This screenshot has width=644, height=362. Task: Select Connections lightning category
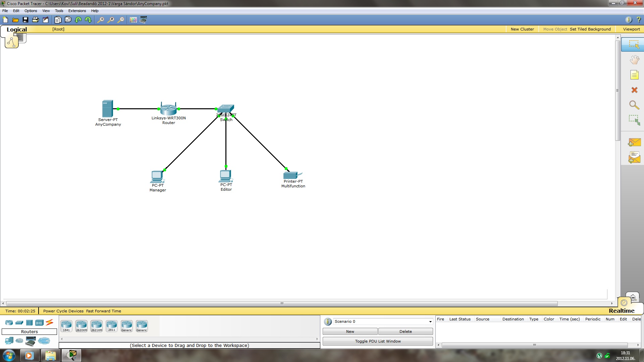click(x=49, y=322)
